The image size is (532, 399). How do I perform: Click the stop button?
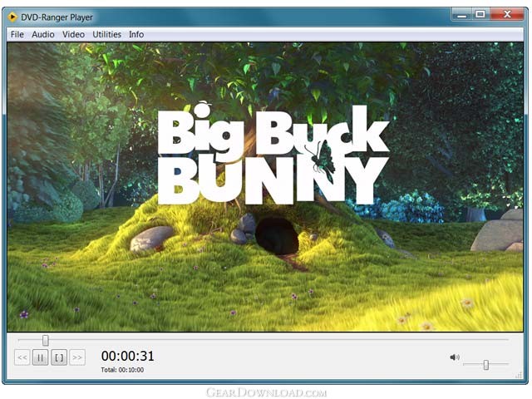[59, 357]
